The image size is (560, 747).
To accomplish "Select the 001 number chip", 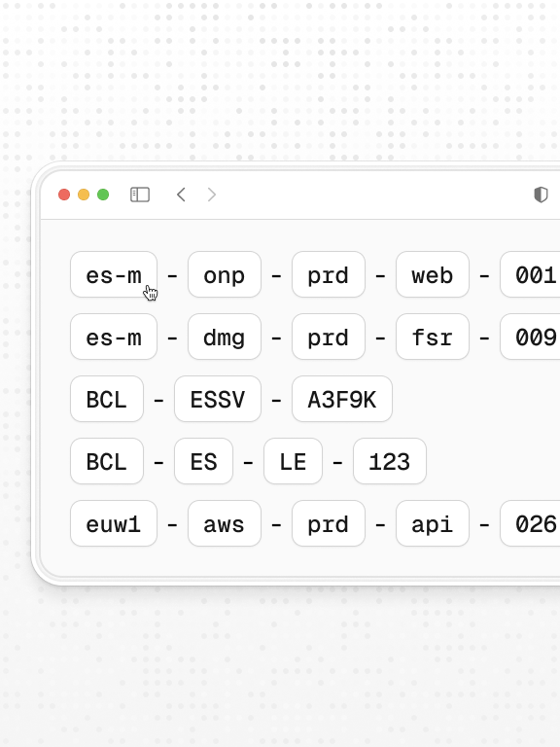I will click(x=531, y=274).
